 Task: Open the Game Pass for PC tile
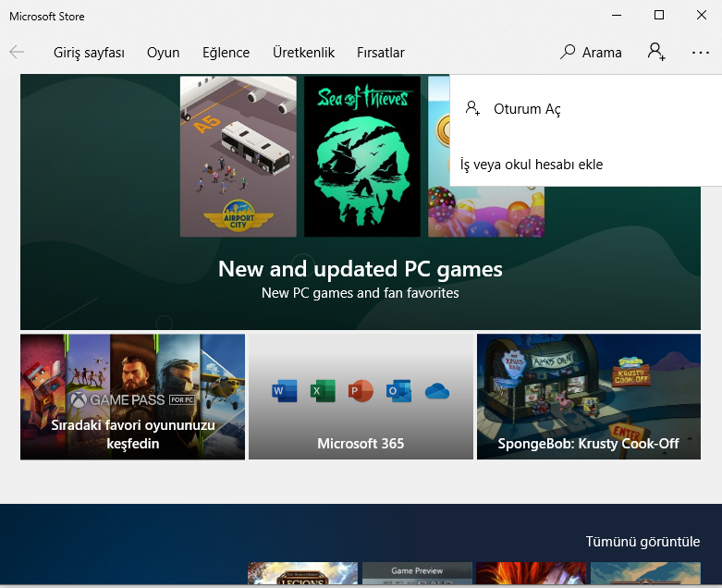tap(132, 397)
